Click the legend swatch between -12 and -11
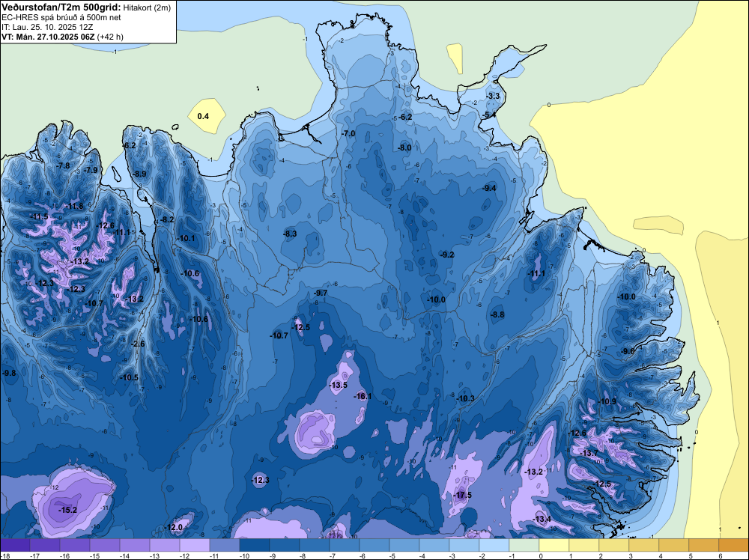Screen dimensions: 749x560 [195, 545]
